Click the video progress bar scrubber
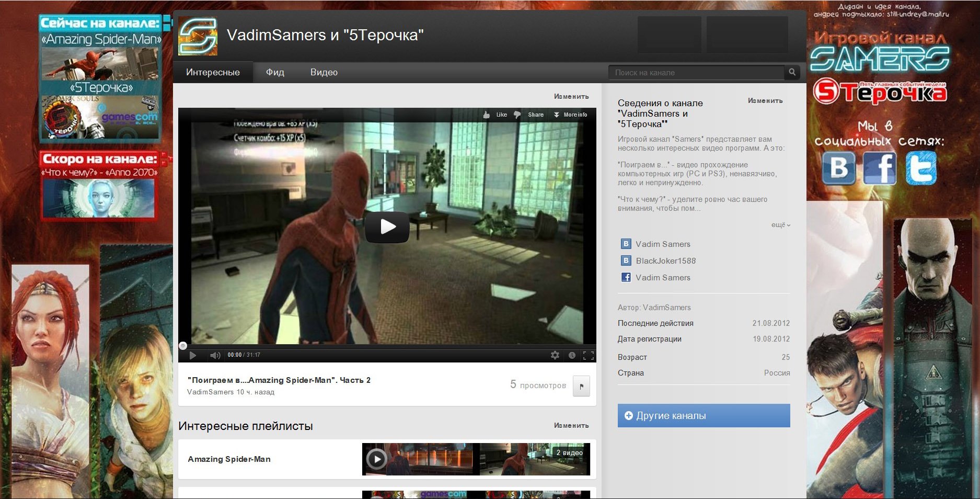The height and width of the screenshot is (499, 980). [183, 346]
